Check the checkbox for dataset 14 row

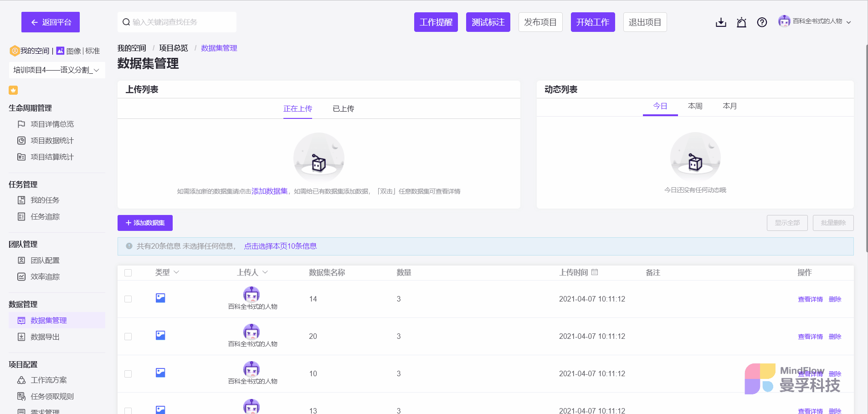128,299
